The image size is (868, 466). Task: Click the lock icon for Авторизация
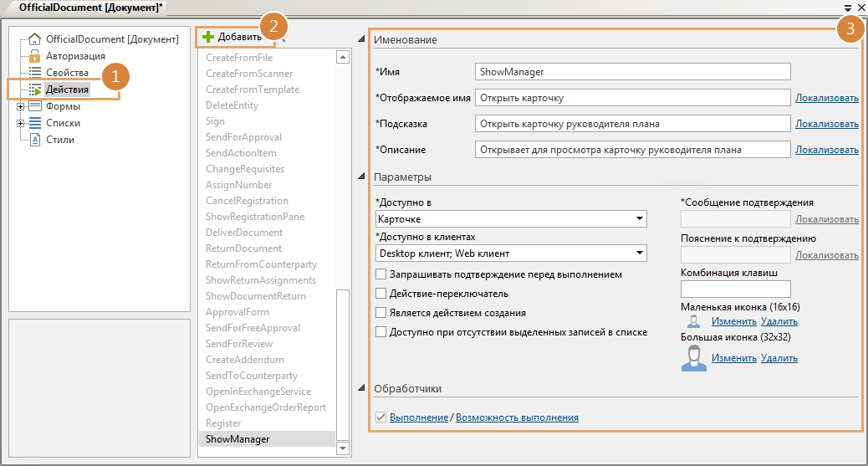35,56
